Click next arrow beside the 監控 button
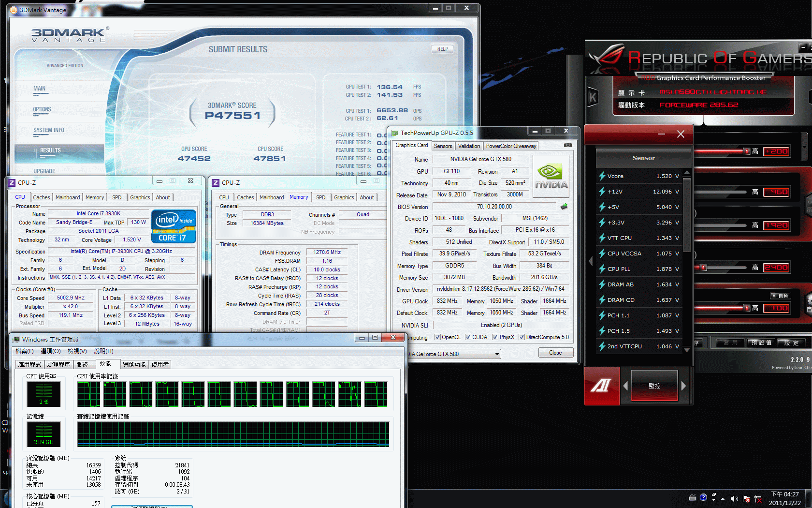This screenshot has width=812, height=508. (683, 386)
